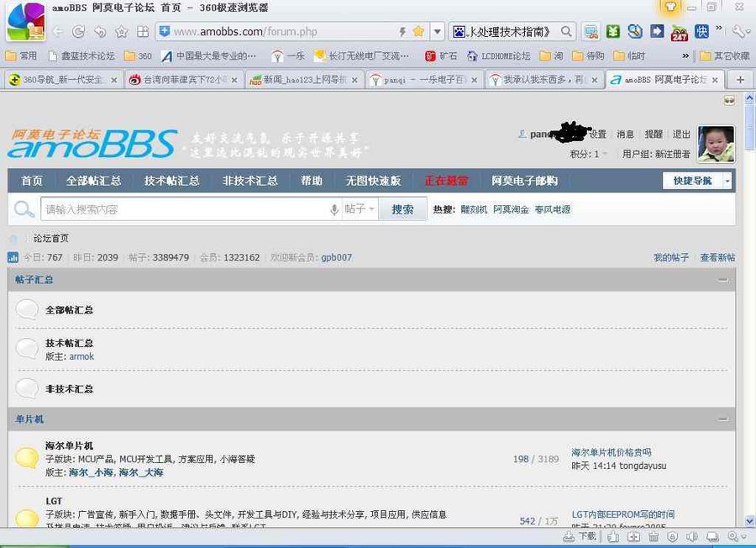756x548 pixels.
Task: Open 阿莫电子邮购 in the nav bar
Action: tap(524, 181)
